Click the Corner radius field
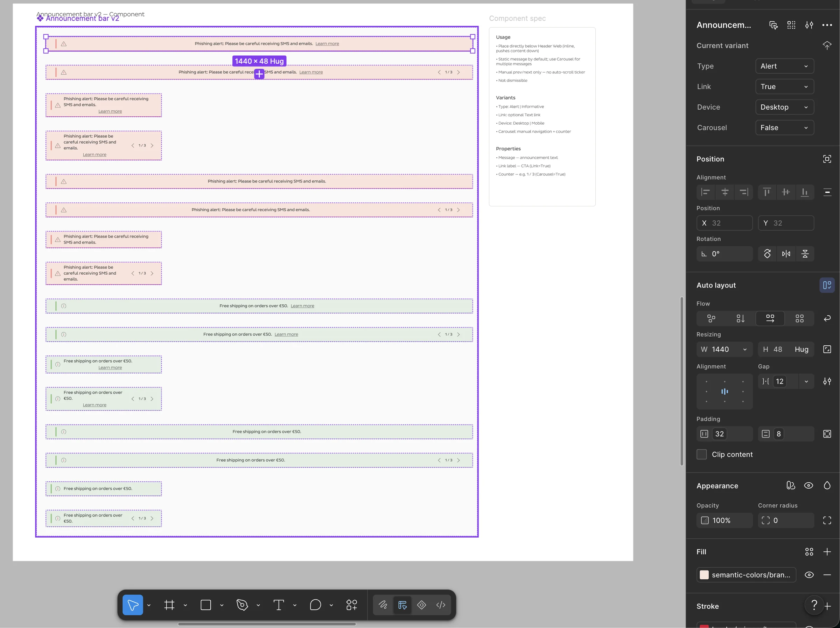Screen dimensions: 840x628 click(786, 520)
